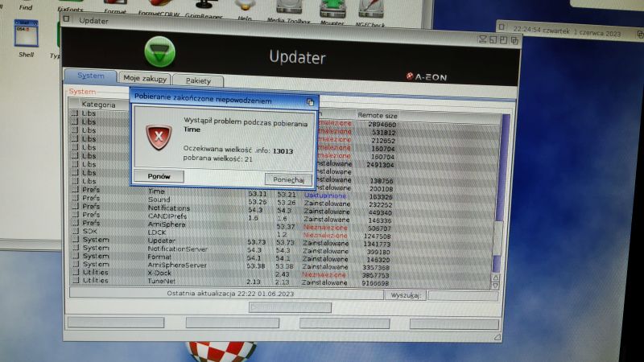Screen dimensions: 644x362
Task: Click the clock title bar showing 22:24:54 czwartek
Action: point(567,31)
